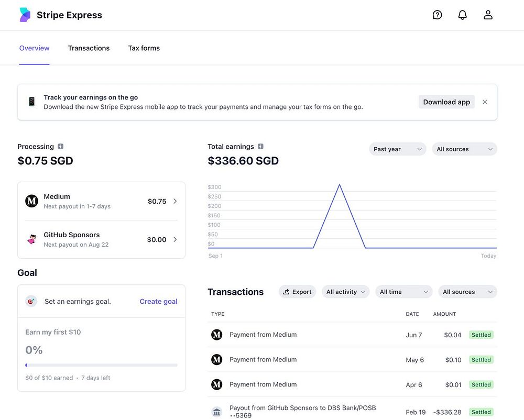The image size is (524, 420).
Task: Click the GitHub Sponsors avatar icon
Action: tap(32, 239)
